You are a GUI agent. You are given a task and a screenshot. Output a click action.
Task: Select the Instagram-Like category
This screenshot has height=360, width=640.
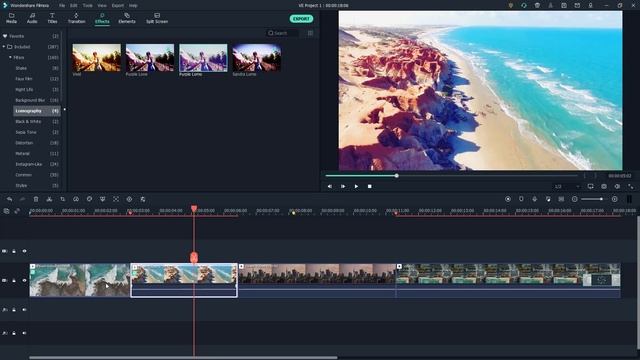(37, 164)
